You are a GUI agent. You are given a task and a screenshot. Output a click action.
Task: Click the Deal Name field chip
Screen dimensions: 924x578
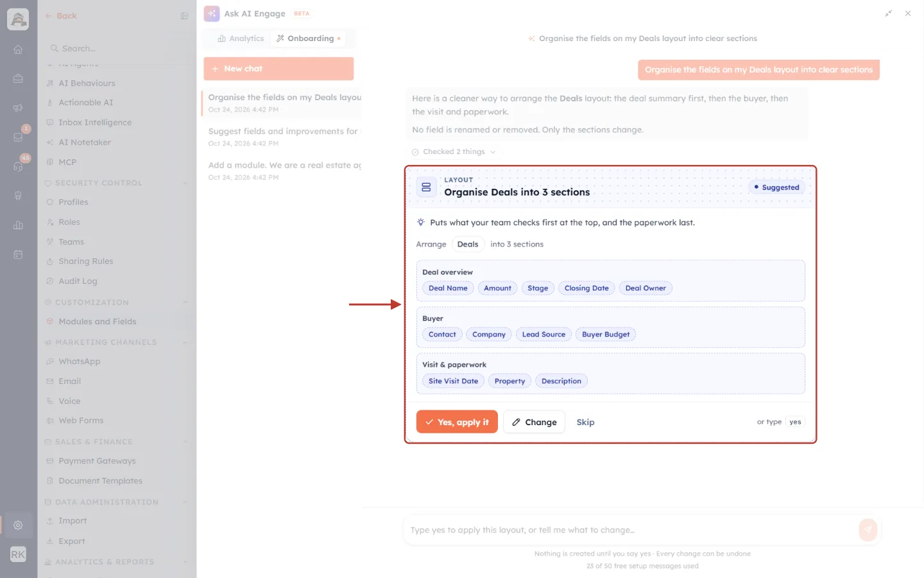(x=448, y=288)
